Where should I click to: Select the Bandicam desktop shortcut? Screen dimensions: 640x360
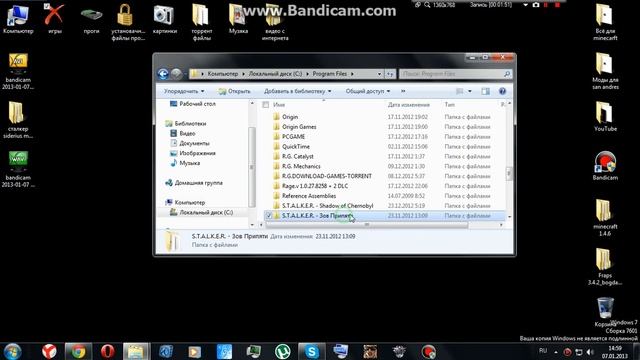pyautogui.click(x=605, y=166)
